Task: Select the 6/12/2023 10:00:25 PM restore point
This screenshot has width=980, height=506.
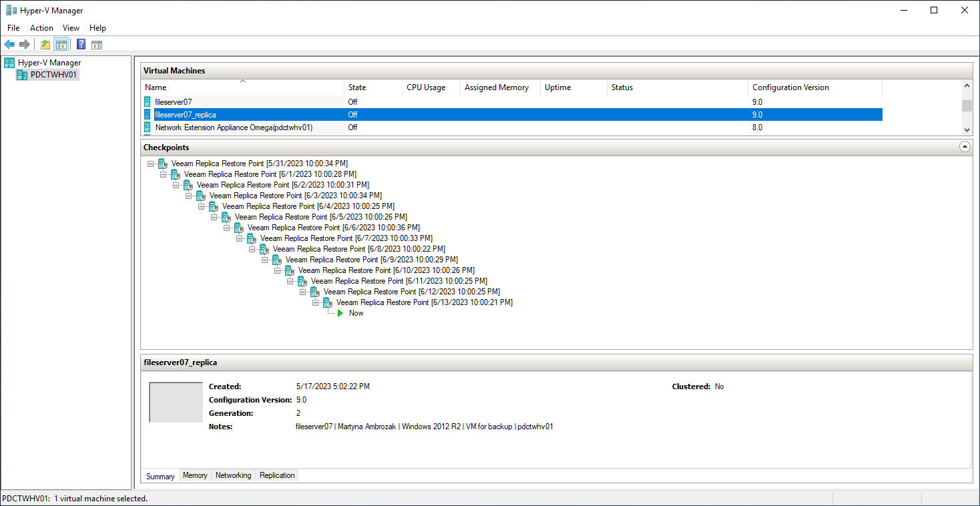Action: tap(412, 292)
